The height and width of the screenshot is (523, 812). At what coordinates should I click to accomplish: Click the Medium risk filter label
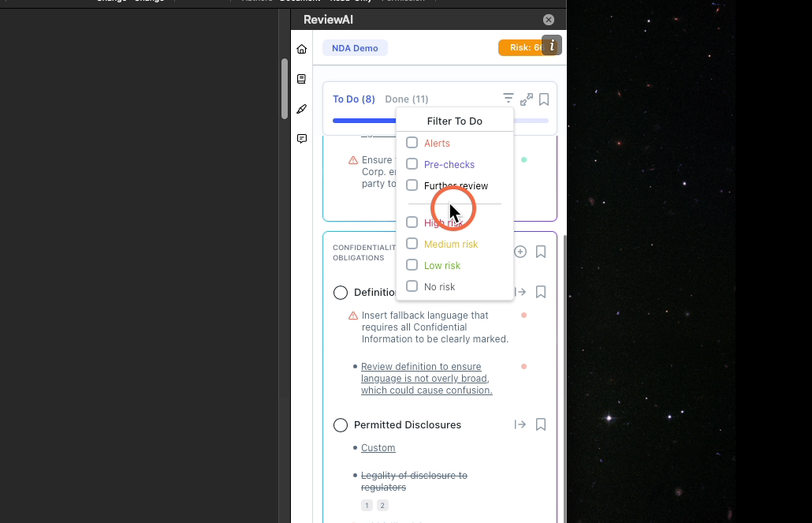tap(451, 244)
